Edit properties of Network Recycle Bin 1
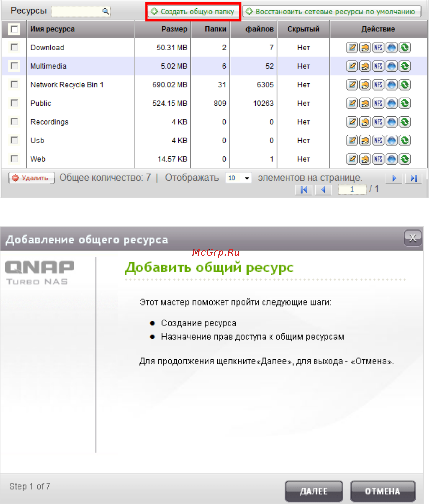This screenshot has width=429, height=504. [x=352, y=85]
